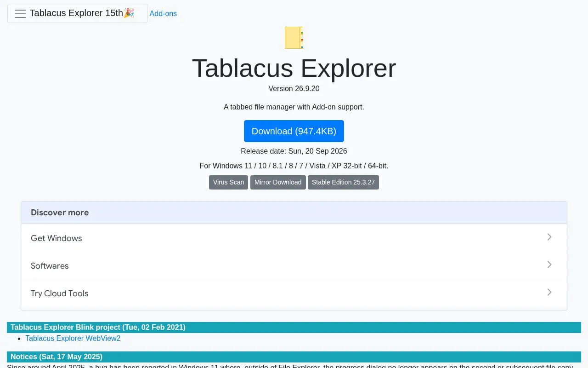Viewport: 588px width, 368px height.
Task: Open the Get Windows entry
Action: coord(294,238)
